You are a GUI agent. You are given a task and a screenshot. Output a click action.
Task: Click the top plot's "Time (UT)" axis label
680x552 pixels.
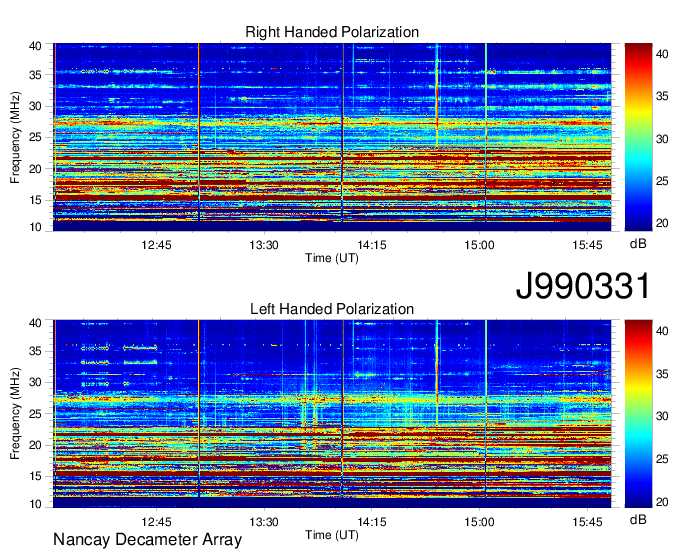pos(332,258)
